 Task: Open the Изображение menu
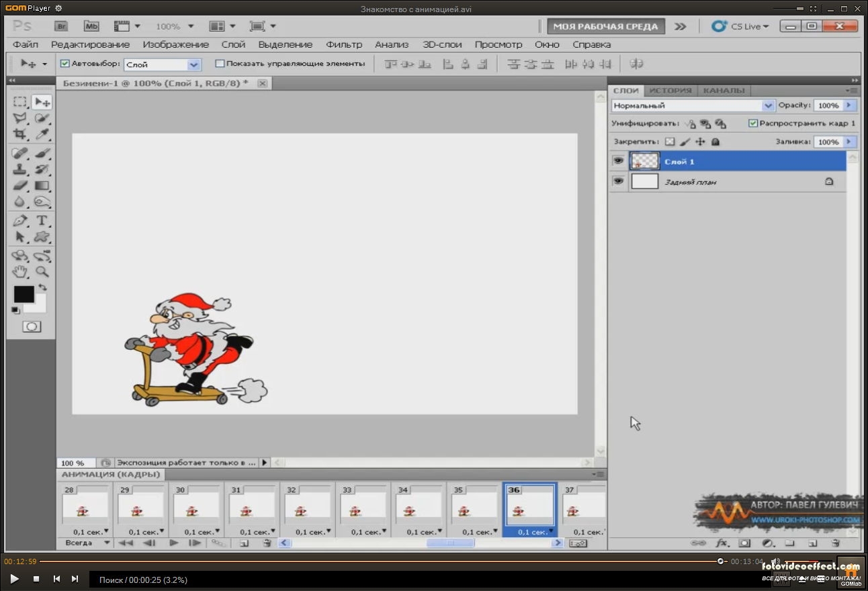tap(176, 44)
